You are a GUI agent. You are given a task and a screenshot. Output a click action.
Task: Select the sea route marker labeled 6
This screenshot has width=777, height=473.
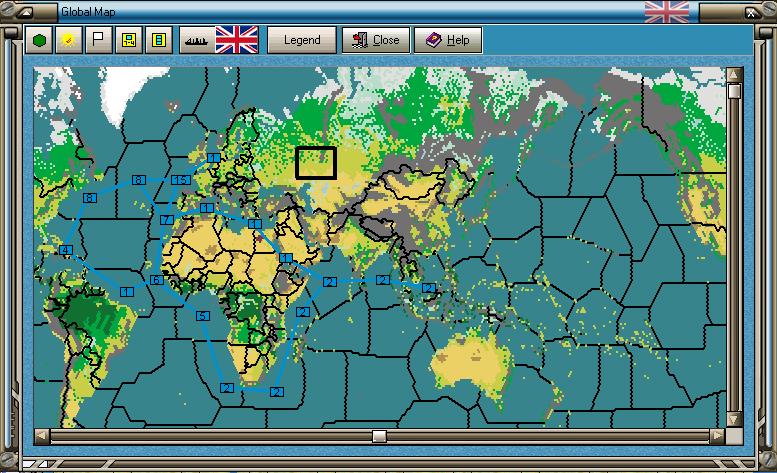[157, 280]
